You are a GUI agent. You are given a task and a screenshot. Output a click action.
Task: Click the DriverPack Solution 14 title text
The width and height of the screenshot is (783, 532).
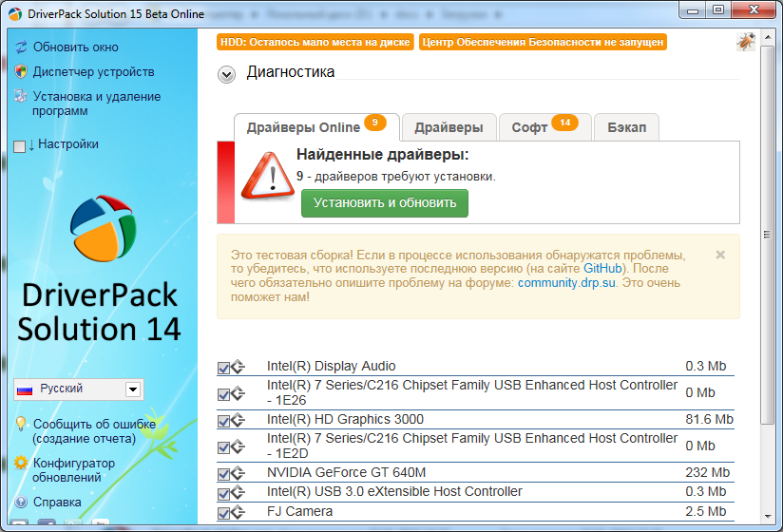click(x=99, y=312)
